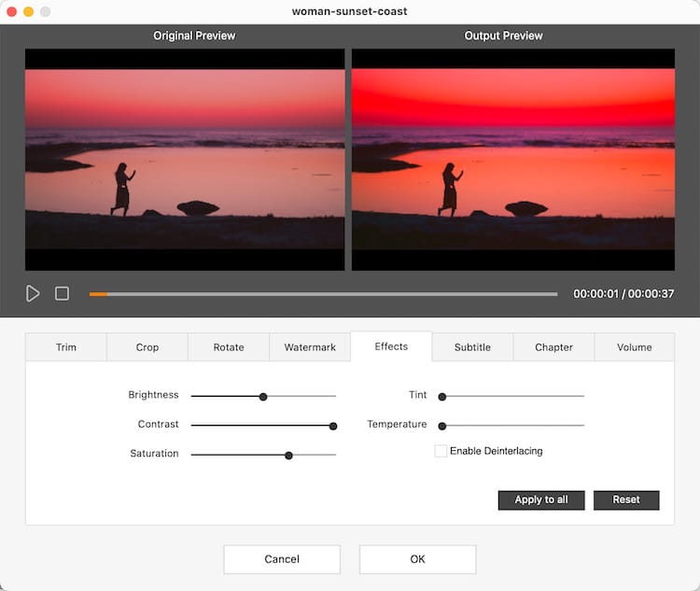Confirm changes with OK
The image size is (700, 591).
(417, 559)
